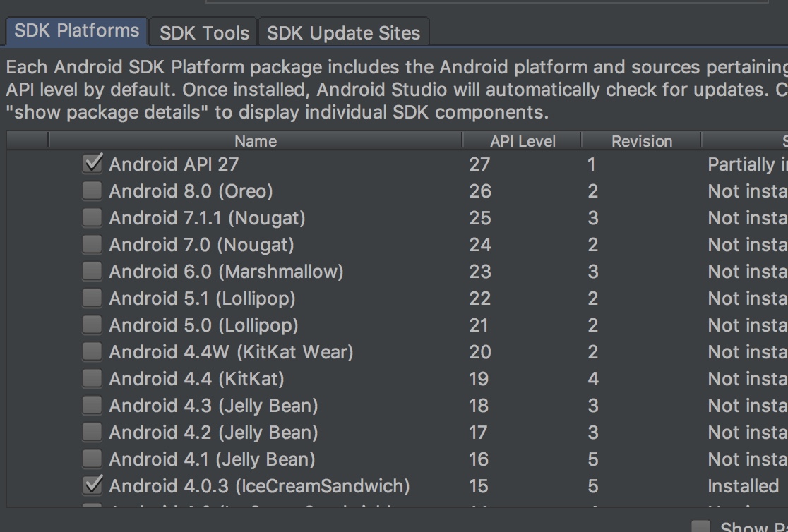Sort list by the Name column header
The width and height of the screenshot is (788, 532).
tap(255, 141)
